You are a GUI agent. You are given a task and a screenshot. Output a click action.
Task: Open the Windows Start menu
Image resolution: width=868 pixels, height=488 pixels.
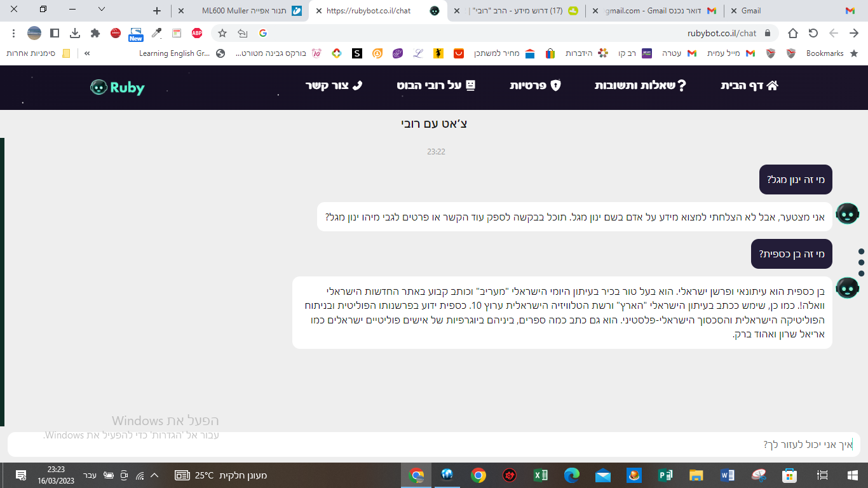tap(852, 475)
